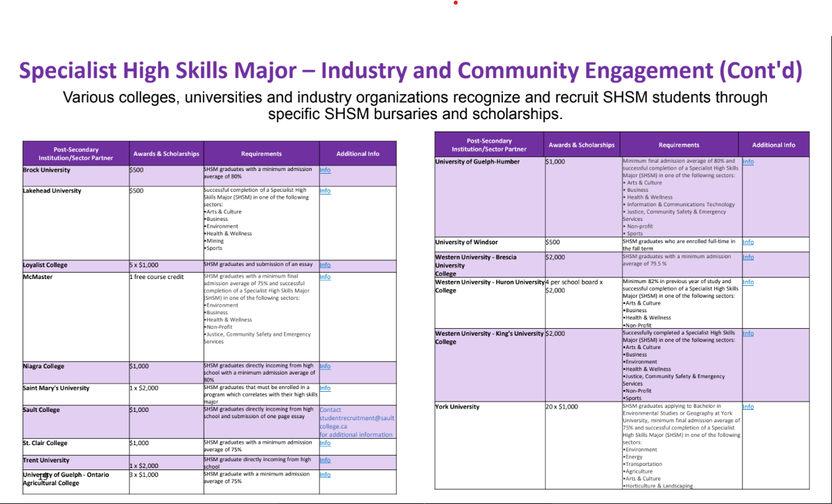
Task: Open the Info link for Huron University College
Action: [748, 282]
